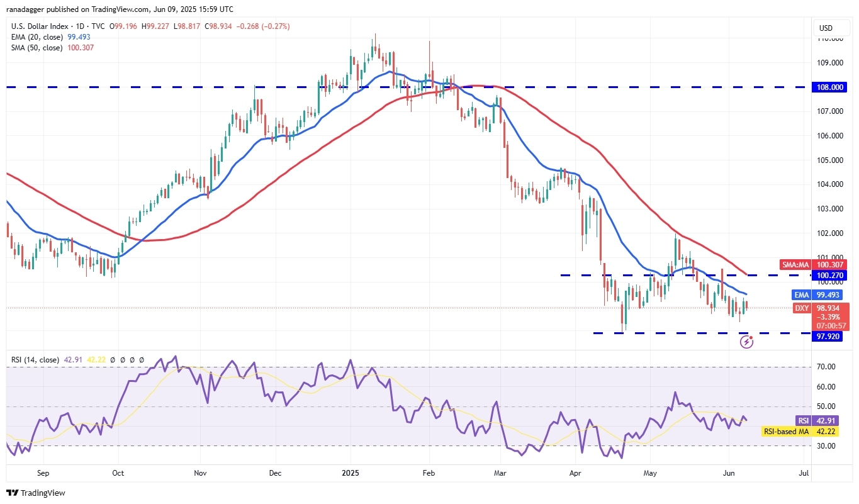
Task: Select the 100.270 resistance level label
Action: click(x=828, y=275)
